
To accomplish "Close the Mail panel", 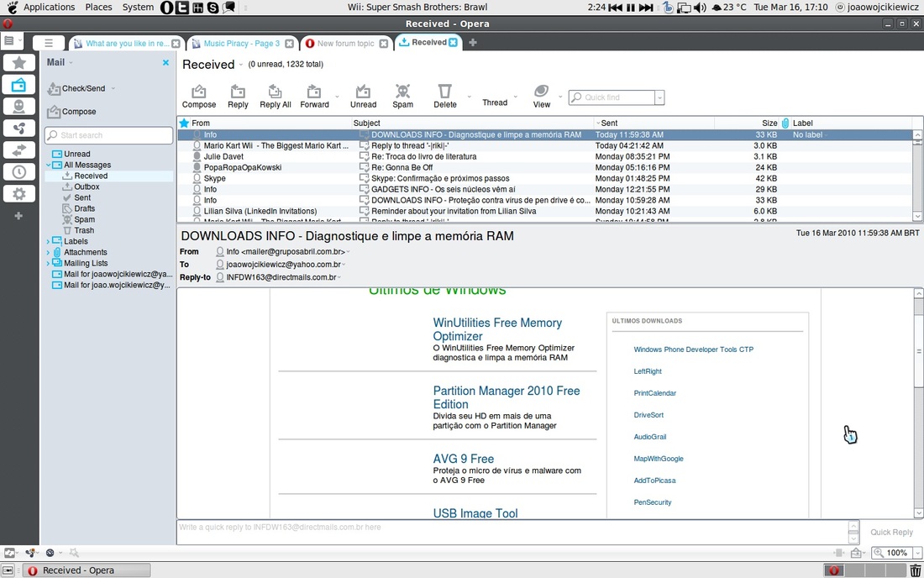I will 165,62.
